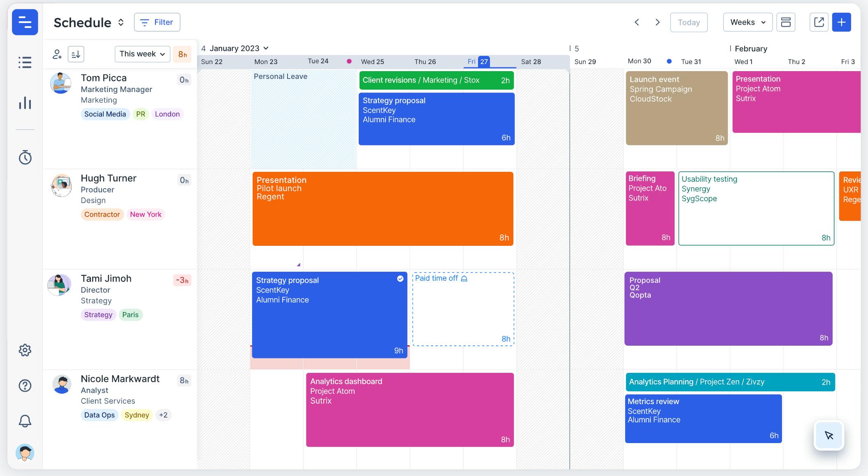Click the settings gear icon in sidebar
868x476 pixels.
25,350
